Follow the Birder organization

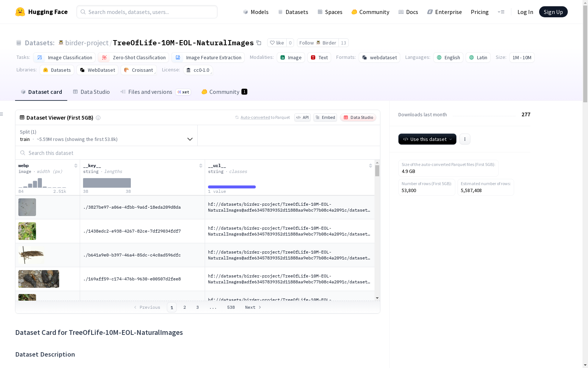coord(318,43)
